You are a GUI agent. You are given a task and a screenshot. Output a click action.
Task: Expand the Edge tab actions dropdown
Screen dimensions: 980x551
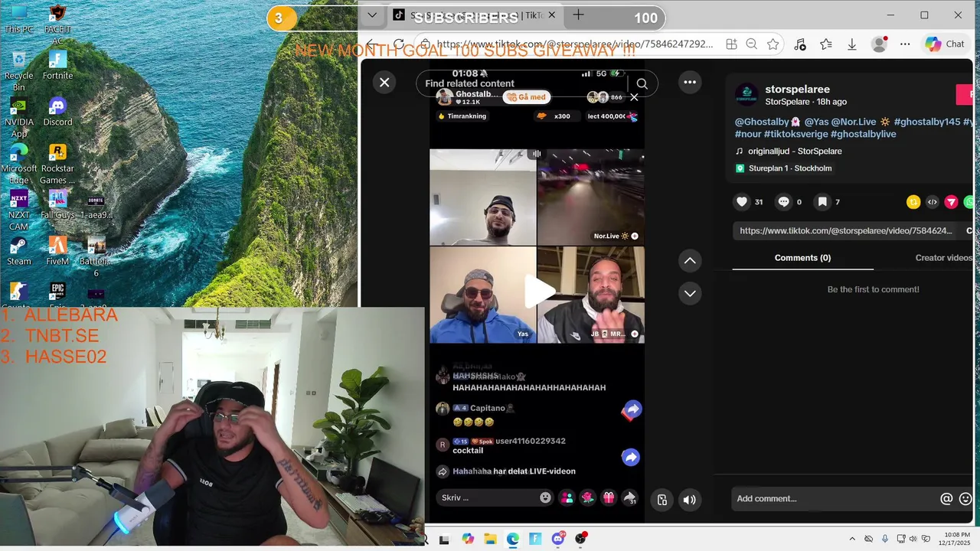[371, 15]
